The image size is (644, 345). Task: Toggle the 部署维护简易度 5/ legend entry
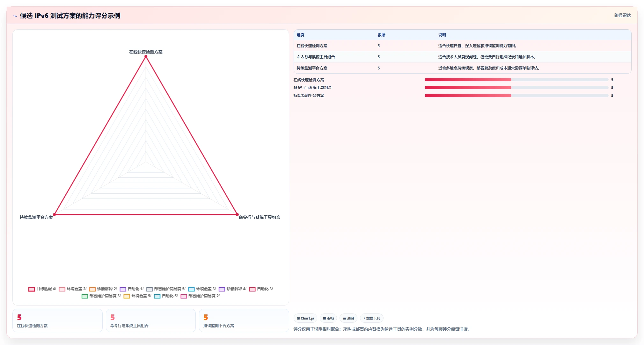166,289
